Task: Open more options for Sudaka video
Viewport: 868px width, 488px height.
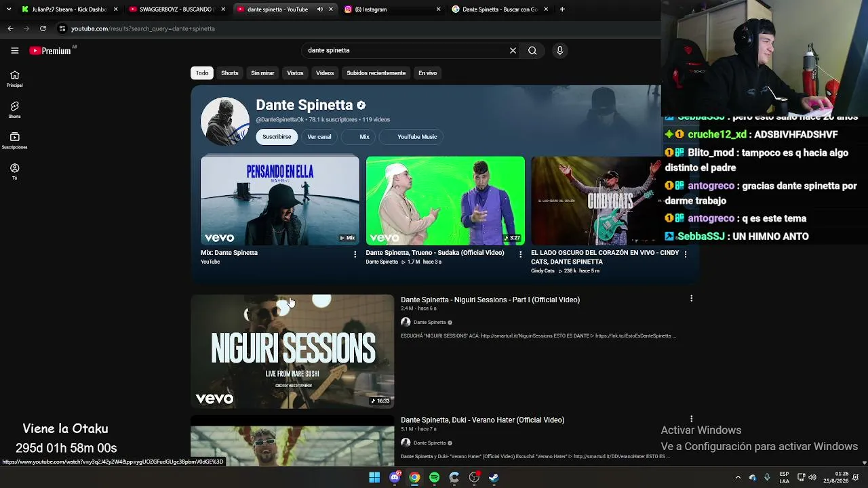Action: pyautogui.click(x=520, y=254)
